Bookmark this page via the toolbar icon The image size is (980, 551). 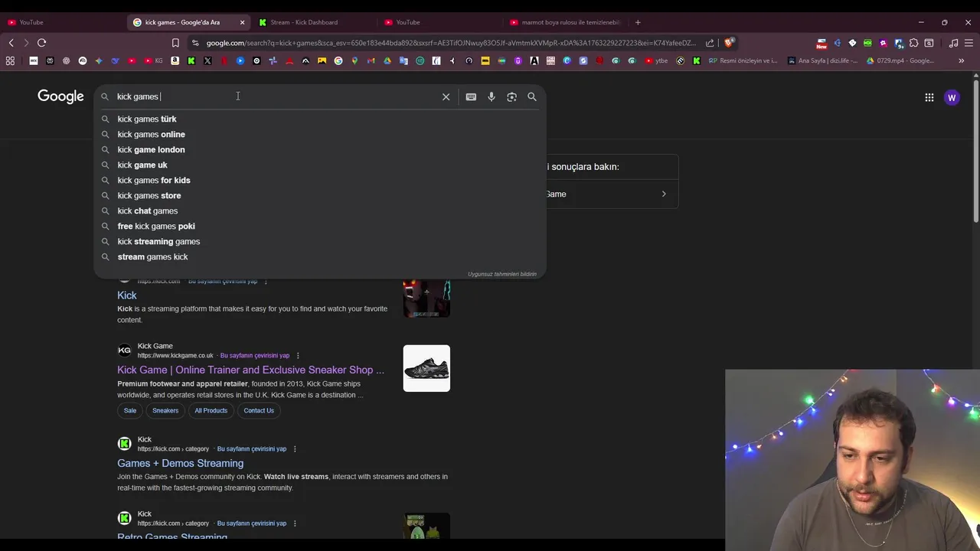coord(175,43)
